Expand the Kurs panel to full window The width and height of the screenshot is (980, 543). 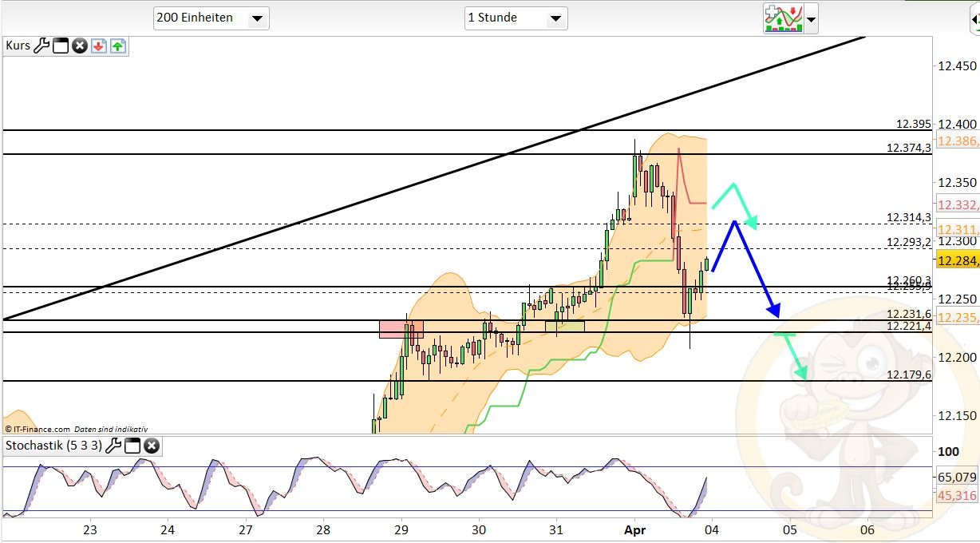coord(60,46)
